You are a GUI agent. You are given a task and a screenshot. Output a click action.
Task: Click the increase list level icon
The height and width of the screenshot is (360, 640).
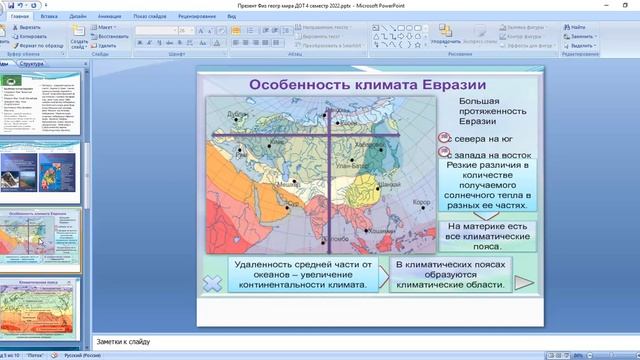point(276,31)
